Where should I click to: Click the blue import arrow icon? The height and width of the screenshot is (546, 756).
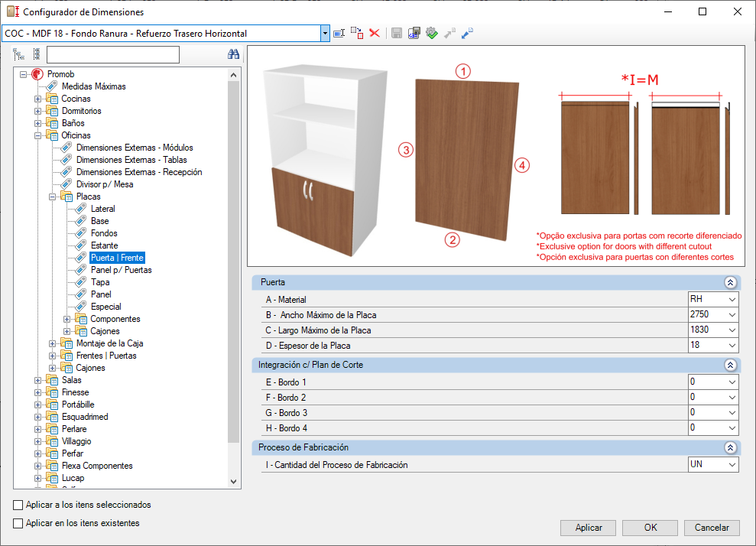[467, 34]
